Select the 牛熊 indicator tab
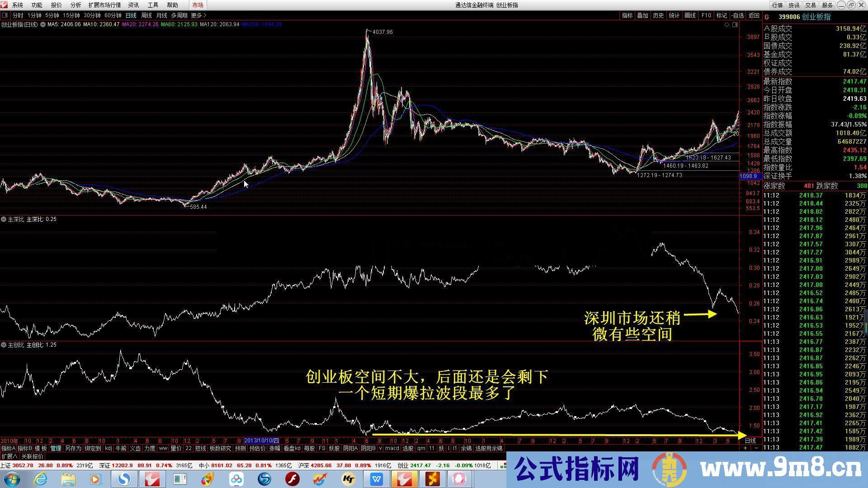The image size is (868, 488). point(121,448)
